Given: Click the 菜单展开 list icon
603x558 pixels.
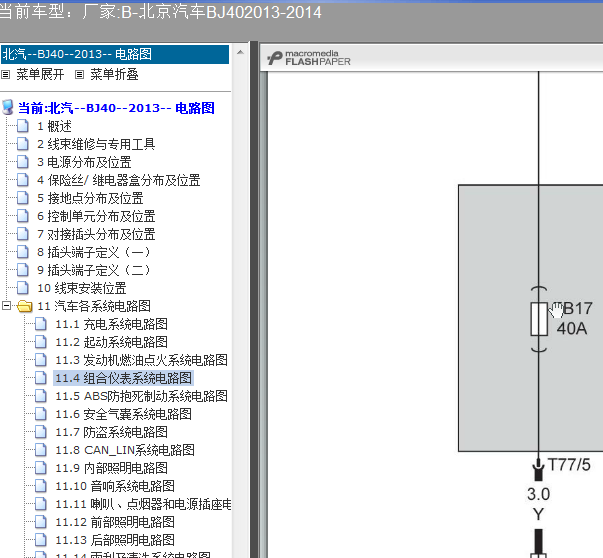Looking at the screenshot, I should [x=5, y=75].
